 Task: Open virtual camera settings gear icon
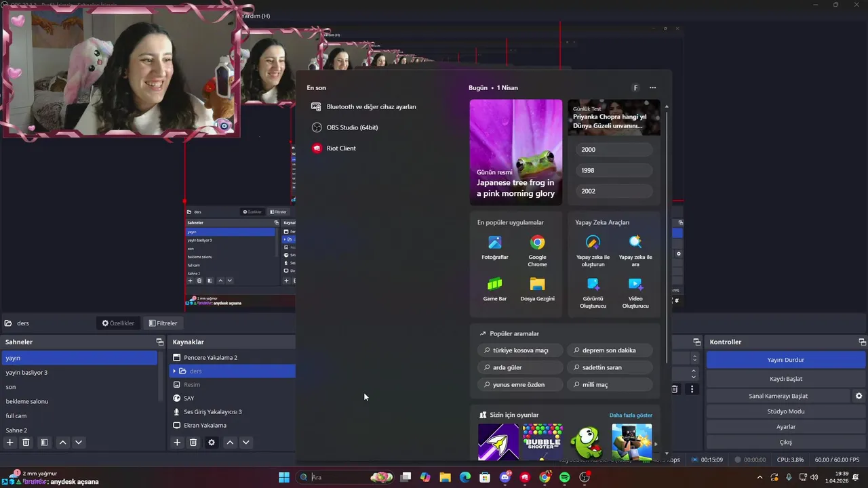point(859,396)
